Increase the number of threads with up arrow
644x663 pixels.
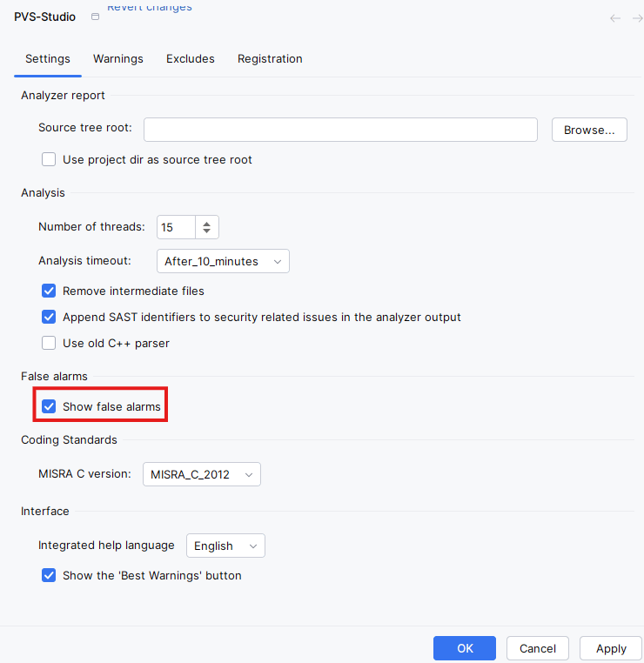point(206,223)
